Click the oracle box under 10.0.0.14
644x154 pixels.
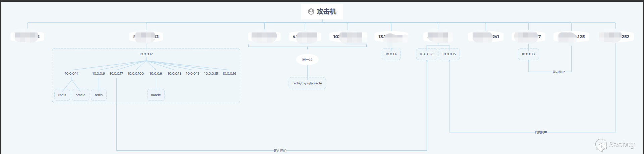[80, 95]
